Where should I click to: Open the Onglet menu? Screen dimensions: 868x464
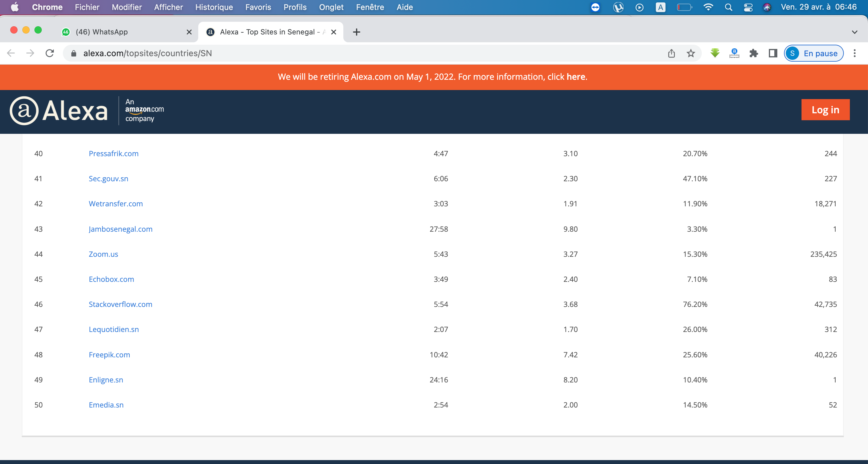[x=331, y=7]
